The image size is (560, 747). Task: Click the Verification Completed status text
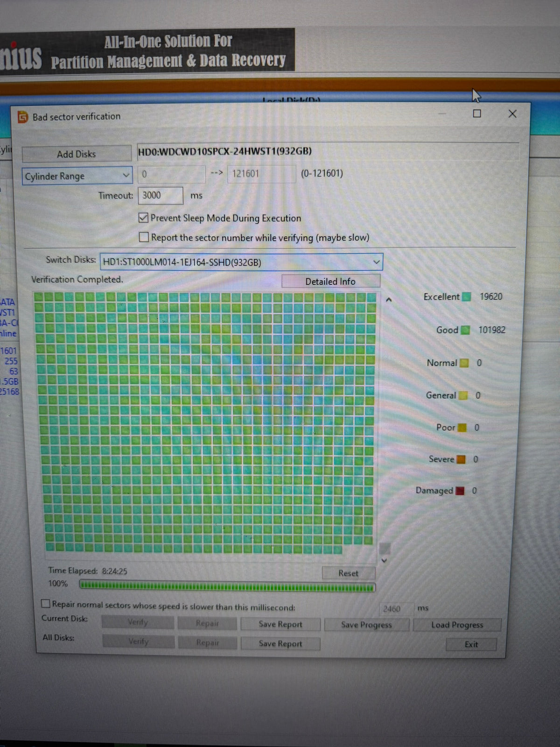coord(77,279)
